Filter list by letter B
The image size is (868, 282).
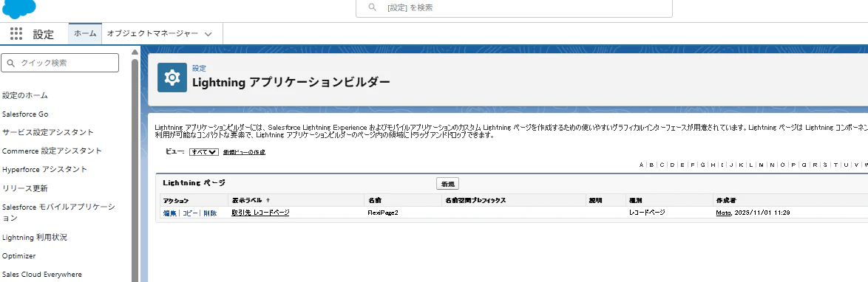point(651,165)
